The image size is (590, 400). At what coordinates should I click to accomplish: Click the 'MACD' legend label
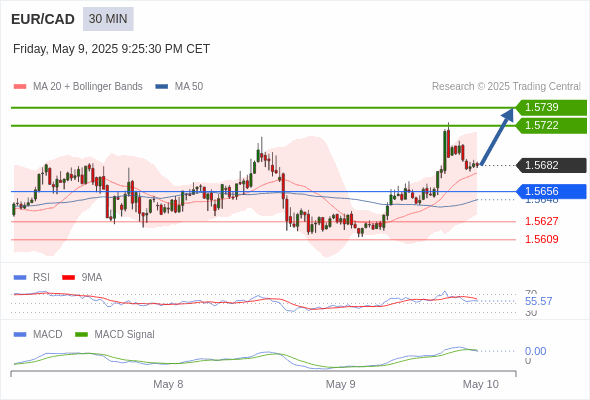[48, 334]
